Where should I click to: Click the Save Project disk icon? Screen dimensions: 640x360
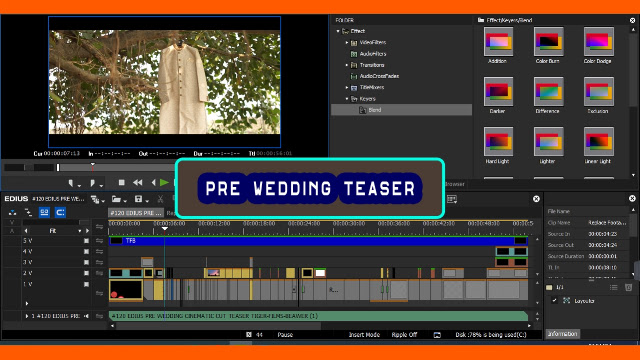pos(138,199)
